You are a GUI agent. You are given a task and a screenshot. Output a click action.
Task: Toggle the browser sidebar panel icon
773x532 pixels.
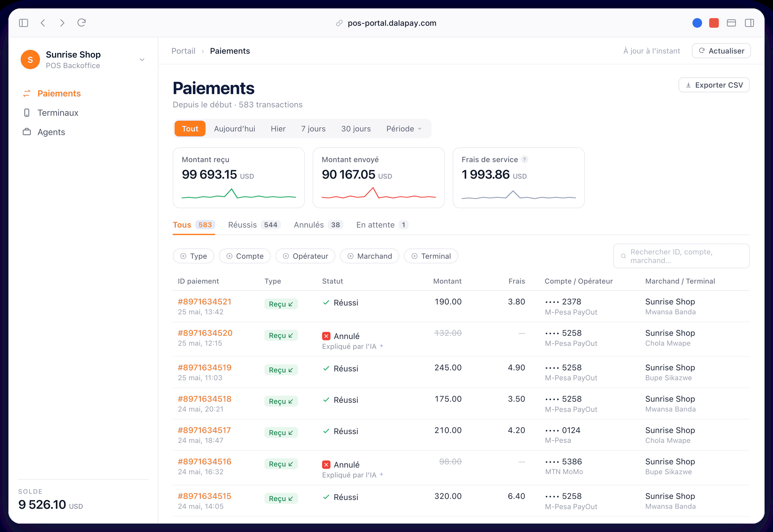(x=23, y=23)
